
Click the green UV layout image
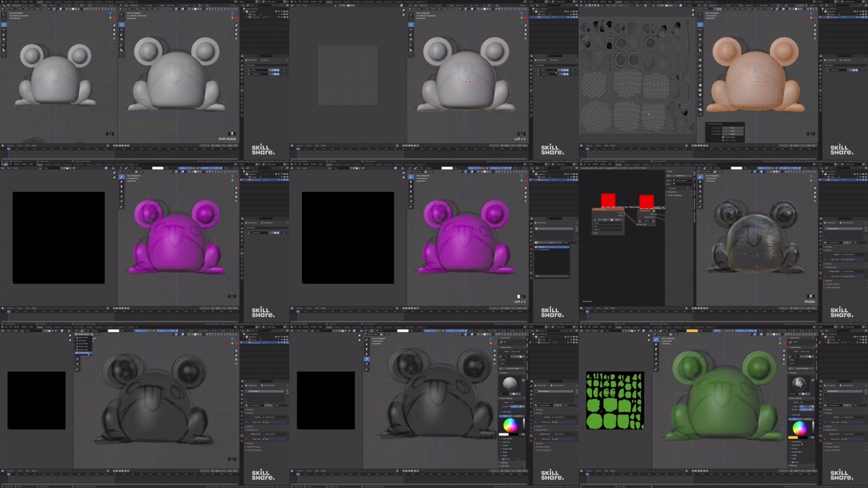(615, 400)
